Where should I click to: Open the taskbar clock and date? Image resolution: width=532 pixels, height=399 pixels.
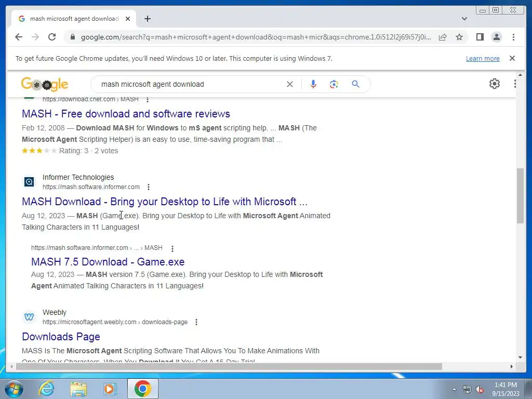pyautogui.click(x=506, y=389)
